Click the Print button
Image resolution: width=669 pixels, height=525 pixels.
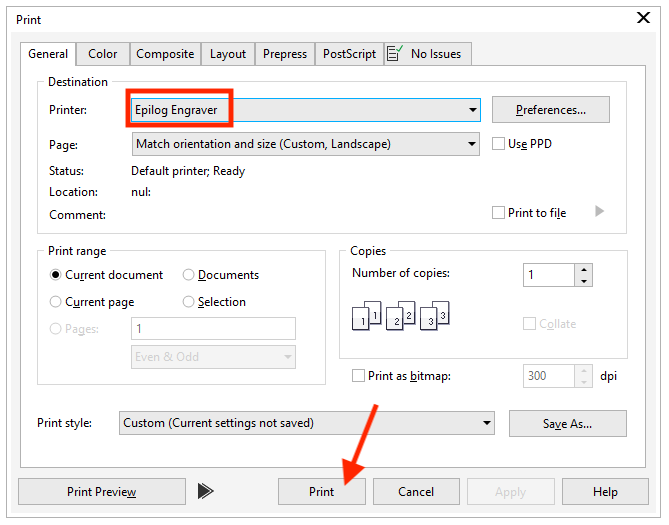click(x=322, y=492)
